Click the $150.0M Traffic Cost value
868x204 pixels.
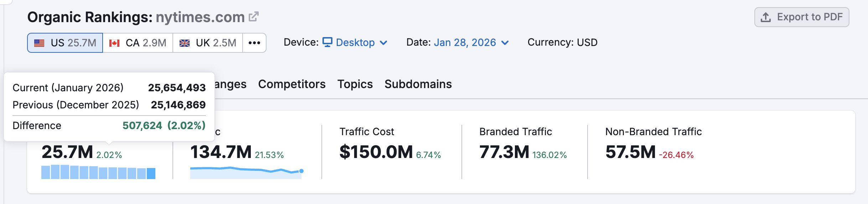[x=376, y=152]
